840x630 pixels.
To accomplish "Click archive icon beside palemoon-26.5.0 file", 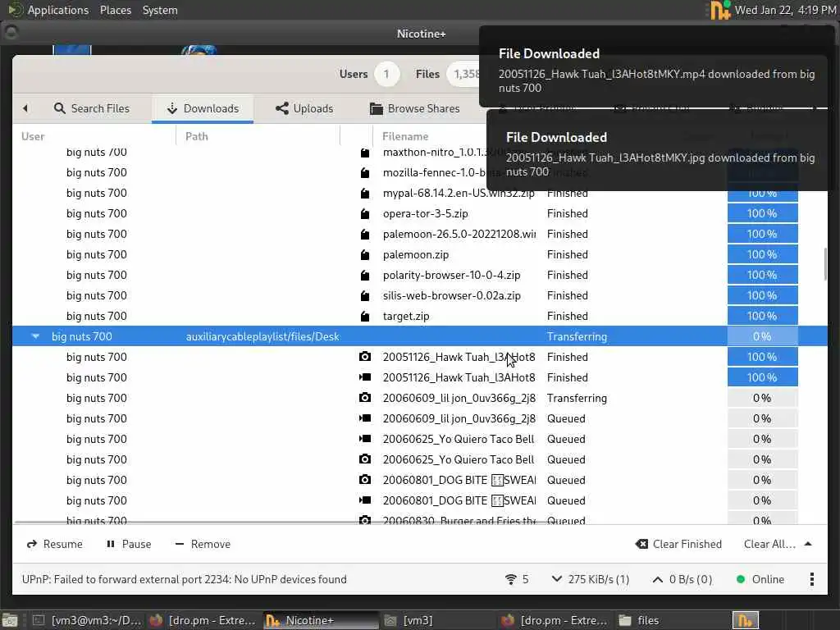I will [365, 234].
